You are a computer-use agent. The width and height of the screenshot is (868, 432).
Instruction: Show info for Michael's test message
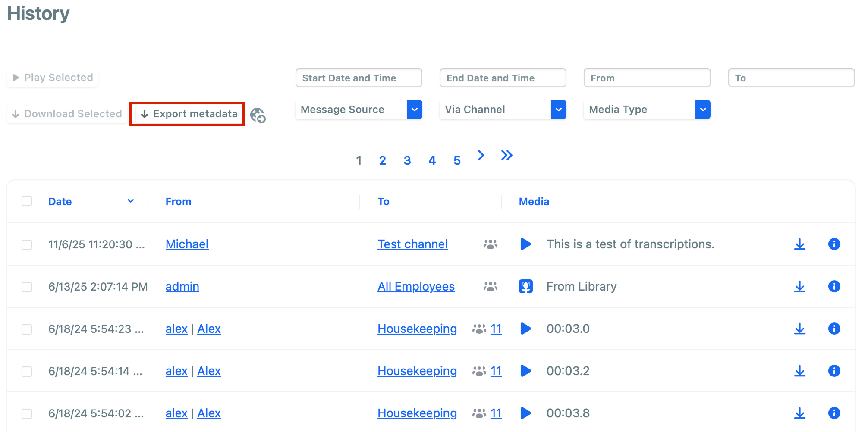coord(834,244)
